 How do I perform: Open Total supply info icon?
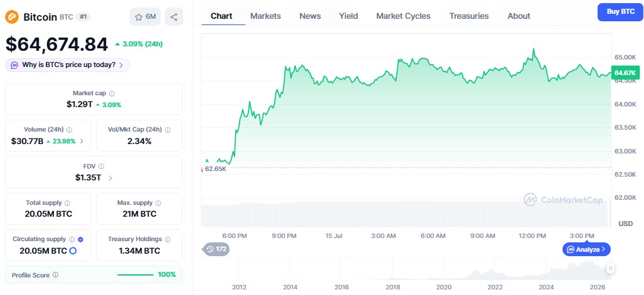(x=67, y=203)
